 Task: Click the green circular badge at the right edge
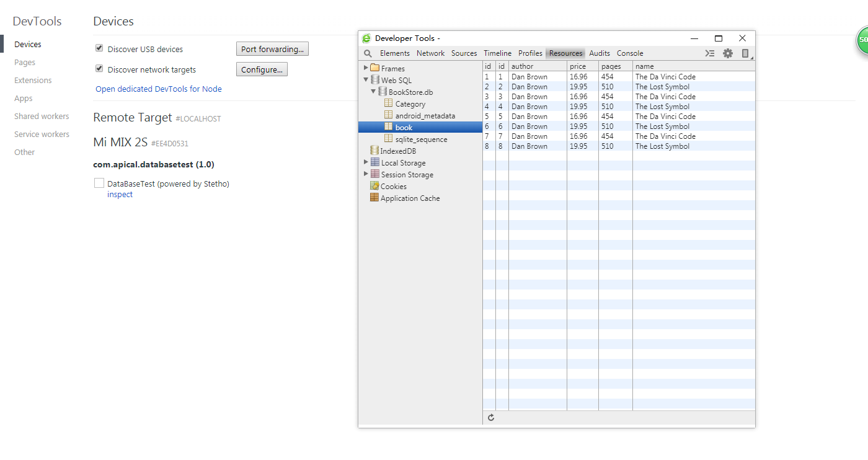click(x=862, y=40)
